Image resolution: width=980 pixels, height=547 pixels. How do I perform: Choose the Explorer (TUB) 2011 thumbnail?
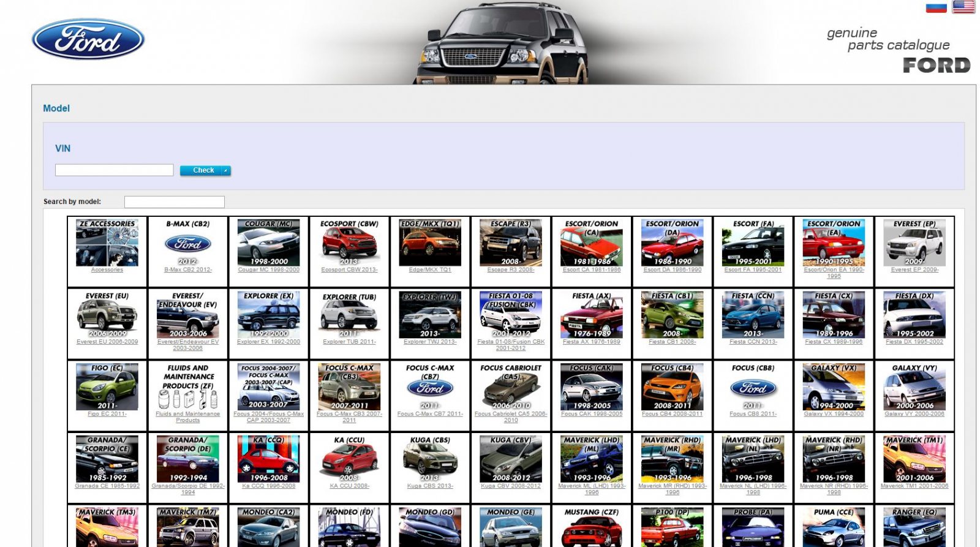click(349, 315)
